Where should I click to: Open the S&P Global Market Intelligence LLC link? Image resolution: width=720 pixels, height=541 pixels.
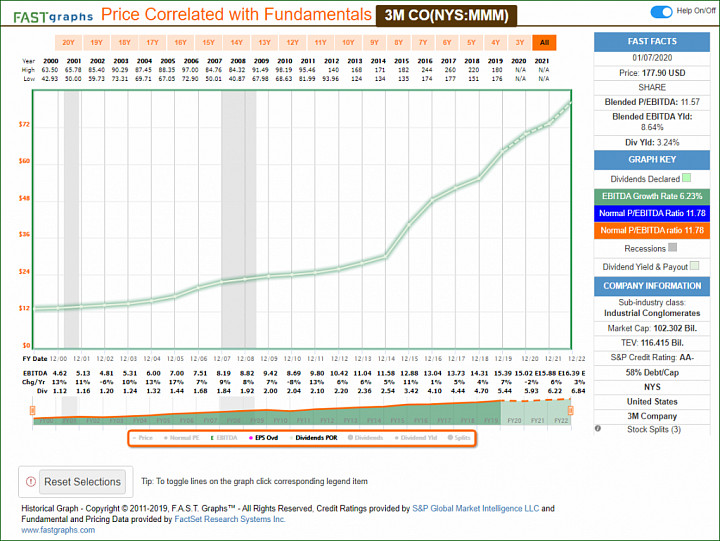click(476, 508)
